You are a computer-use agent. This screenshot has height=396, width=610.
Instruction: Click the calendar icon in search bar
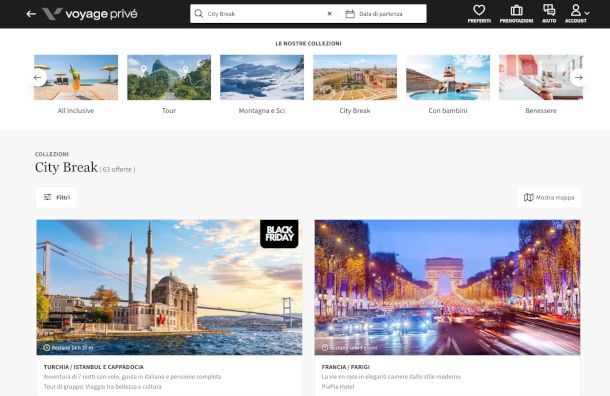[x=350, y=14]
